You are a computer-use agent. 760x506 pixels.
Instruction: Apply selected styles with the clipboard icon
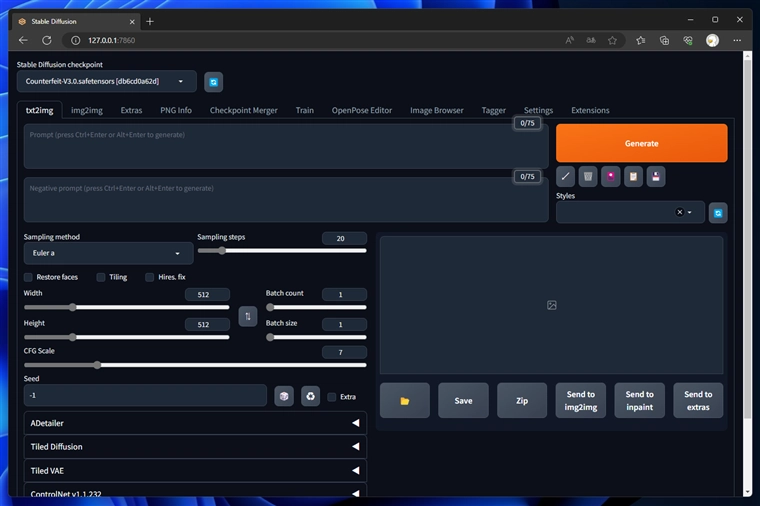tap(633, 176)
